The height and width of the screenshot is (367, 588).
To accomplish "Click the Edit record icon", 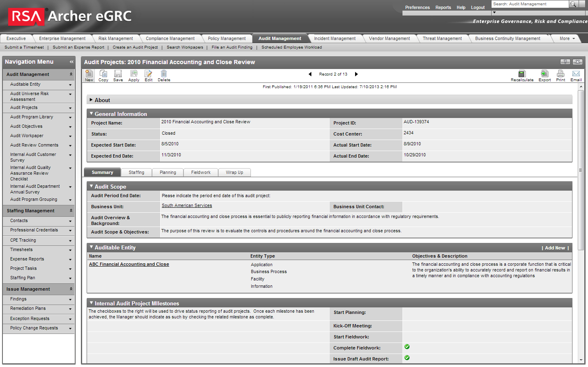I will coord(148,73).
